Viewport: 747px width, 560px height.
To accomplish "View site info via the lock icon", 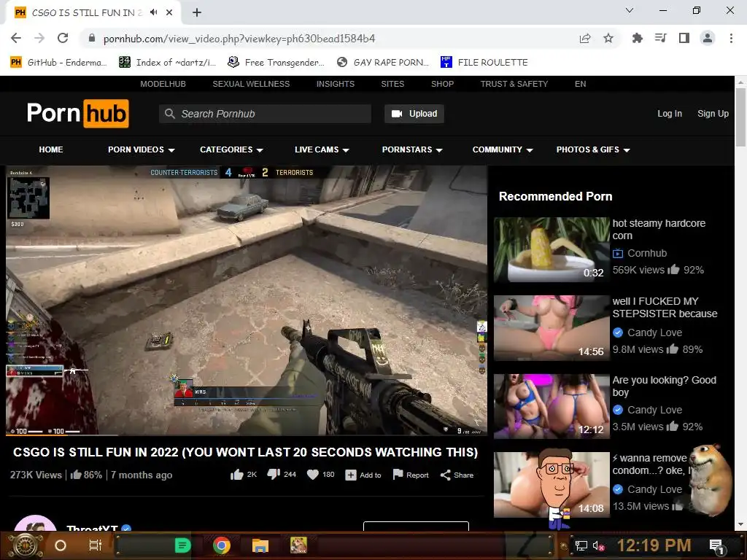I will [92, 38].
